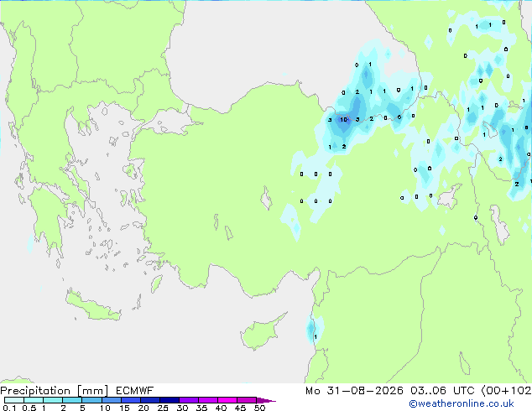Pick the 25–30 mm darkest blue legend swatch
This screenshot has width=532, height=411.
(x=170, y=400)
